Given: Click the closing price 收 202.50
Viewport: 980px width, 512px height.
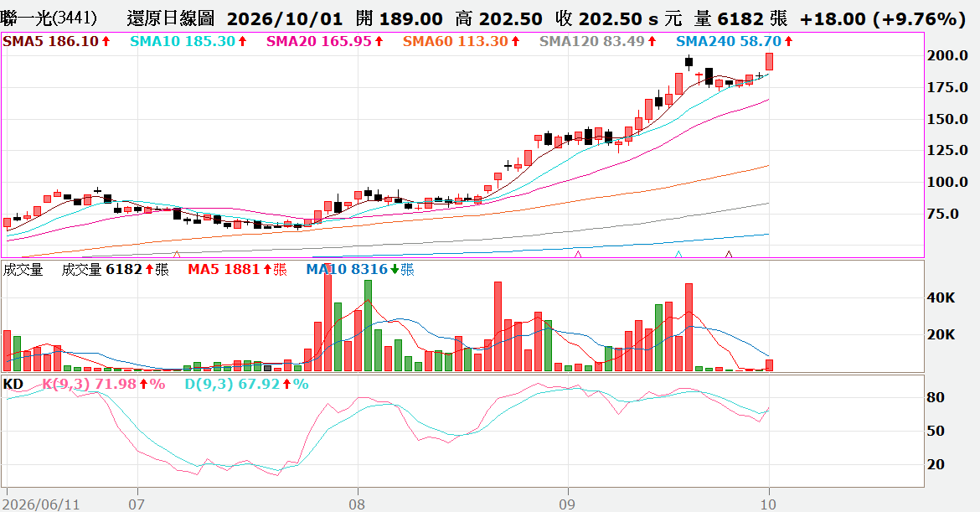Looking at the screenshot, I should [x=599, y=18].
